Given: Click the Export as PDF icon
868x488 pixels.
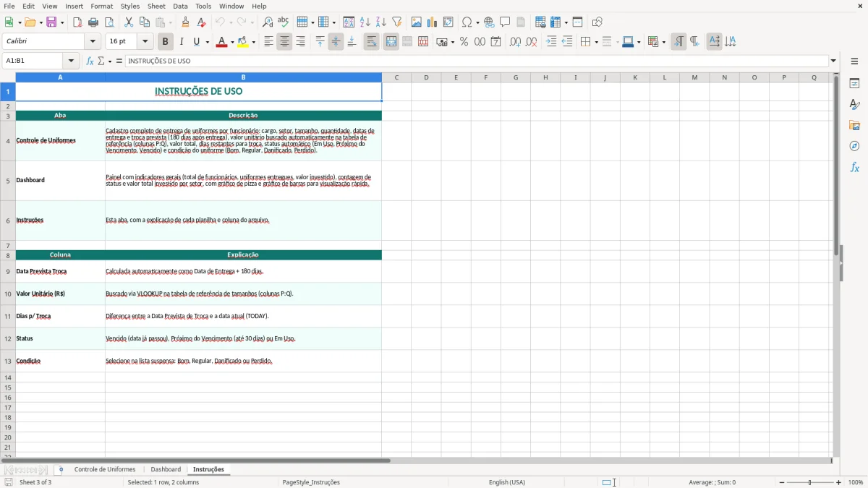Looking at the screenshot, I should tap(77, 22).
